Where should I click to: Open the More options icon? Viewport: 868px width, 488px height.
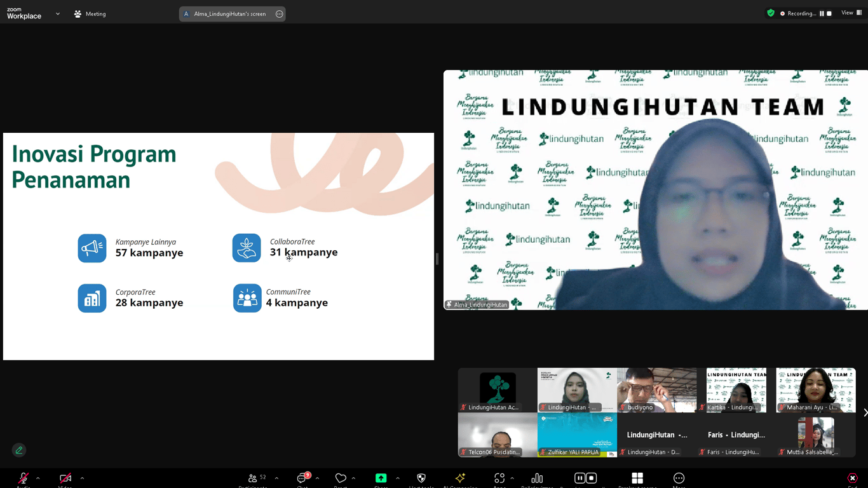[x=679, y=478]
